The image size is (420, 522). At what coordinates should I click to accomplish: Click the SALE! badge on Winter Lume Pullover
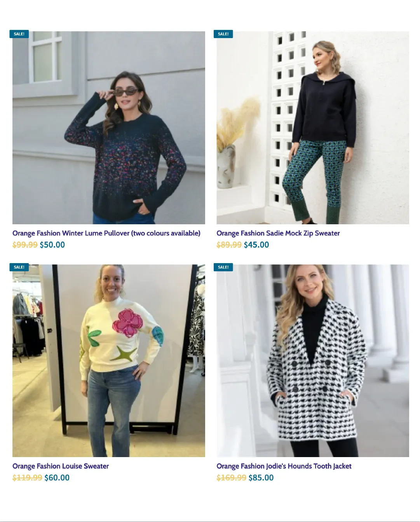coord(19,34)
